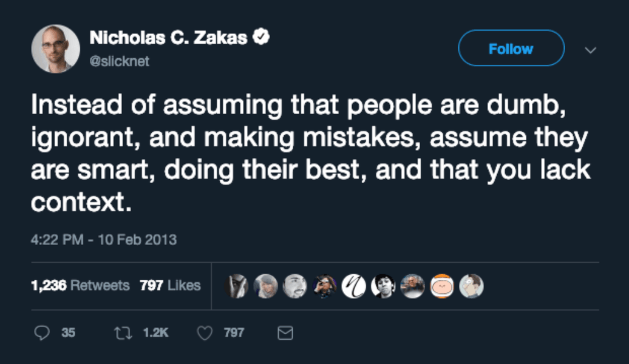629x364 pixels.
Task: Open the first liker avatar in the row
Action: [236, 286]
